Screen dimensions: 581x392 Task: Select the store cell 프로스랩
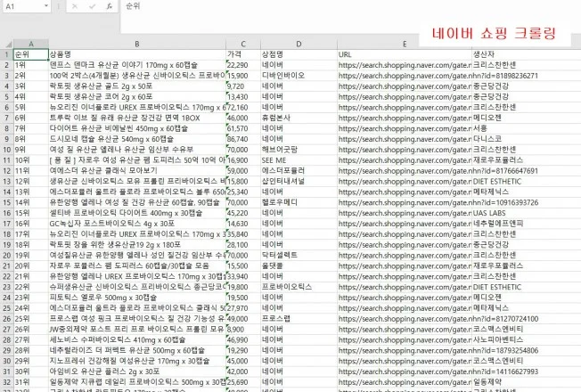[299, 319]
